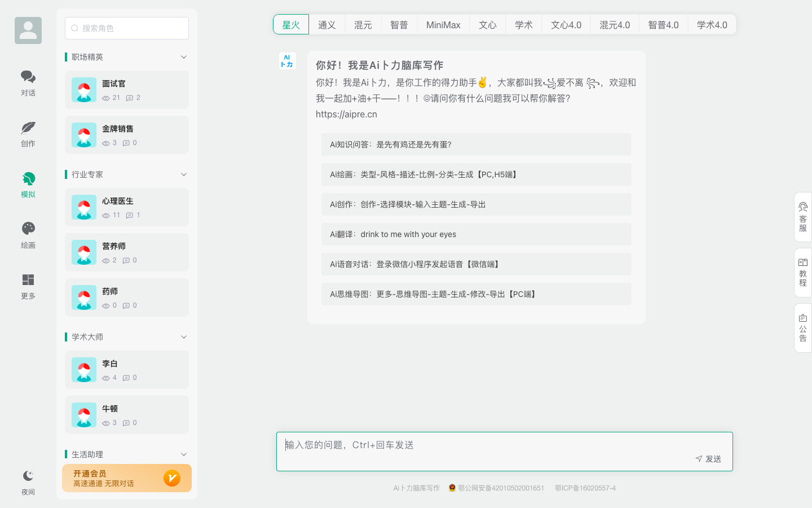Click the user avatar at top left
This screenshot has width=812, height=508.
(28, 30)
